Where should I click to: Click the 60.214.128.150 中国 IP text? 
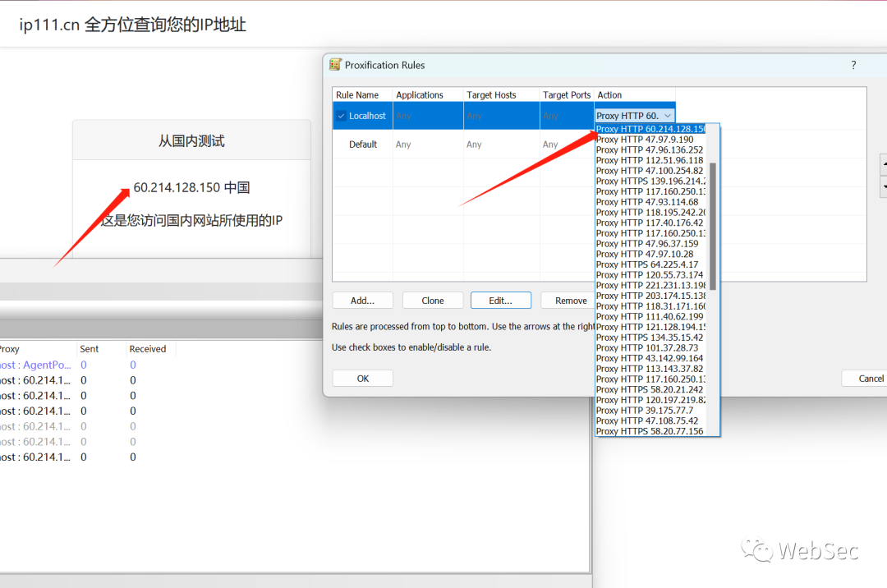(x=191, y=187)
